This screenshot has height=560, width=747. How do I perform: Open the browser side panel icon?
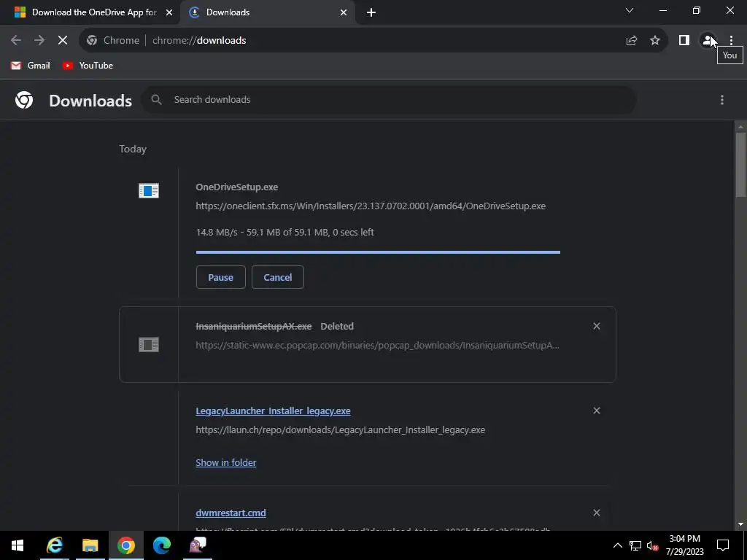684,41
